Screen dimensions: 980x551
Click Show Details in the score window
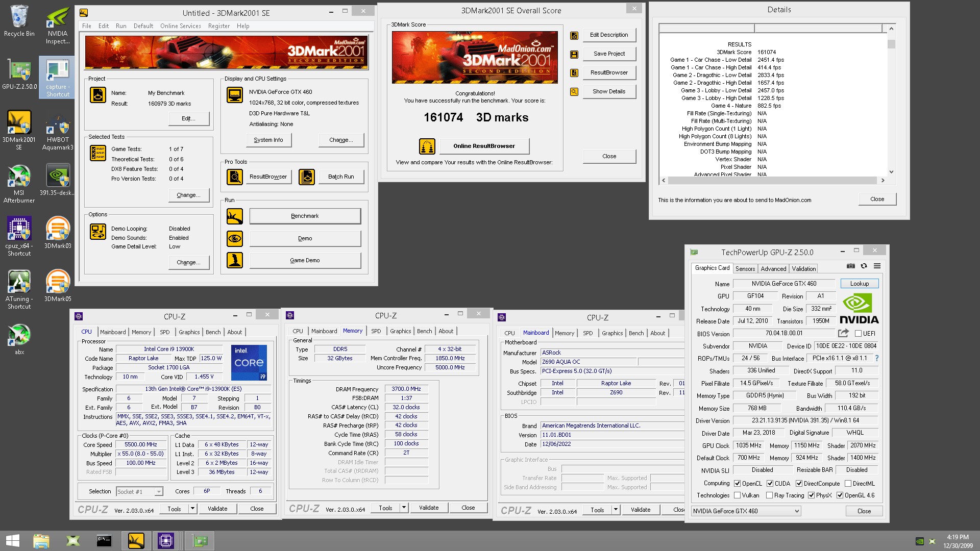point(609,92)
